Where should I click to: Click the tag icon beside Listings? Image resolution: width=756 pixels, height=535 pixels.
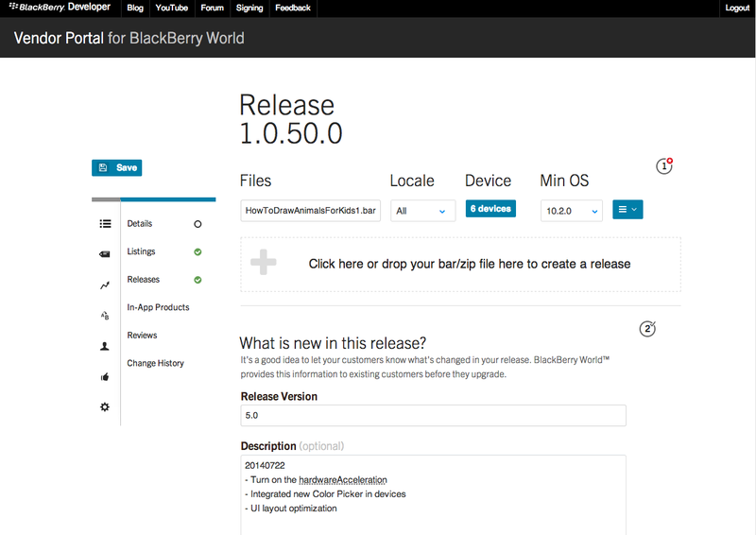pyautogui.click(x=105, y=254)
